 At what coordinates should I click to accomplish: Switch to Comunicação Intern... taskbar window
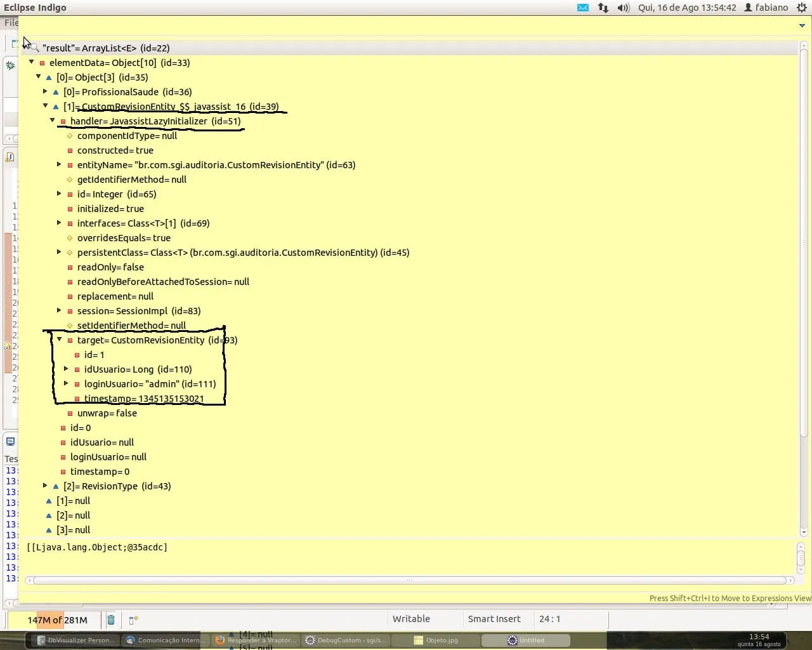coord(166,640)
